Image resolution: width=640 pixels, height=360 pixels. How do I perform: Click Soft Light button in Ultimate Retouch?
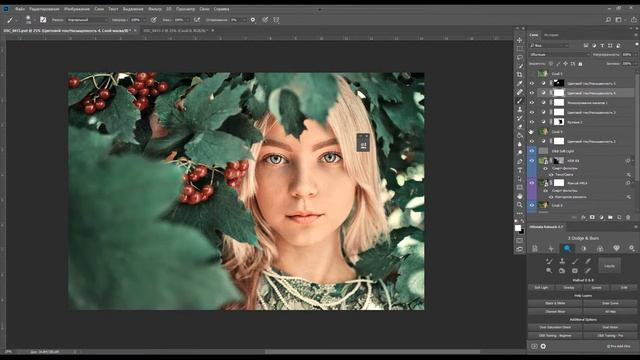541,287
